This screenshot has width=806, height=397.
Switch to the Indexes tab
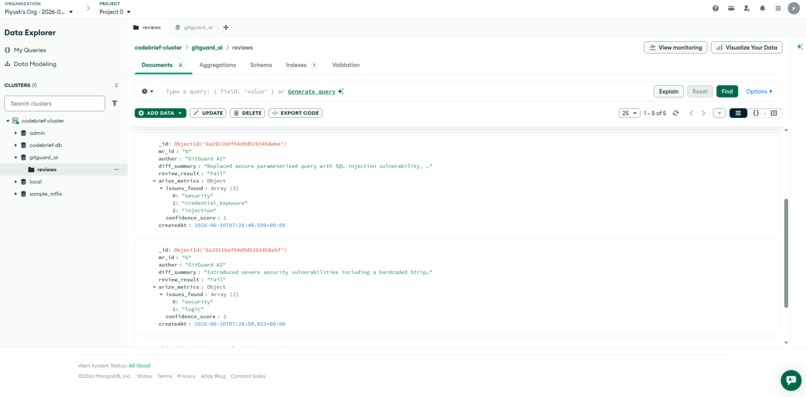coord(301,65)
